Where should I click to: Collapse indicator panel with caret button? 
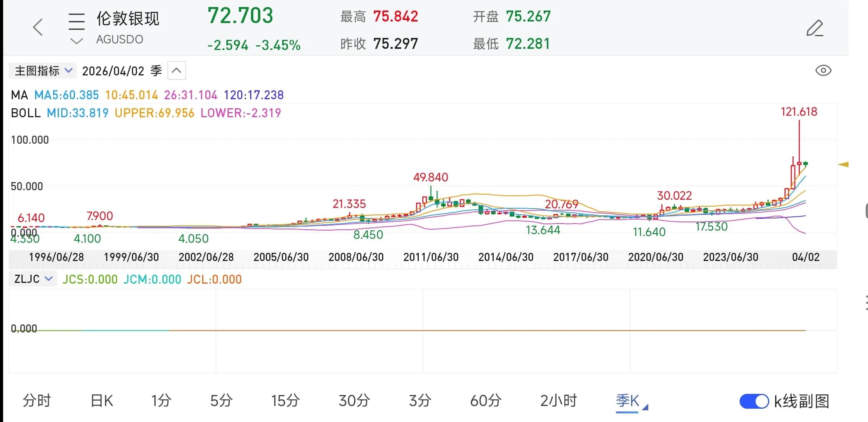pyautogui.click(x=176, y=71)
